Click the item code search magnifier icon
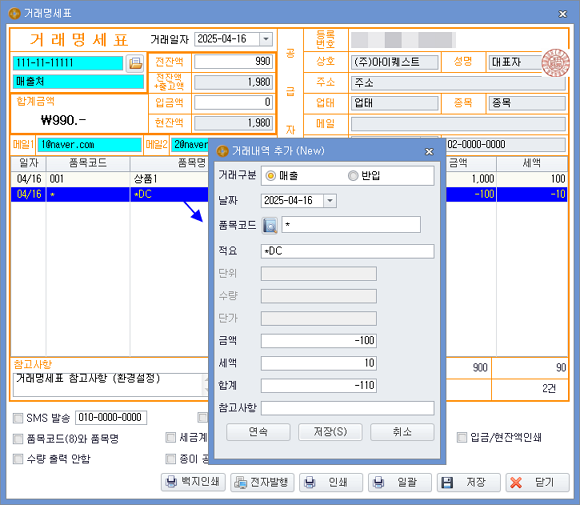580x505 pixels. coord(270,225)
